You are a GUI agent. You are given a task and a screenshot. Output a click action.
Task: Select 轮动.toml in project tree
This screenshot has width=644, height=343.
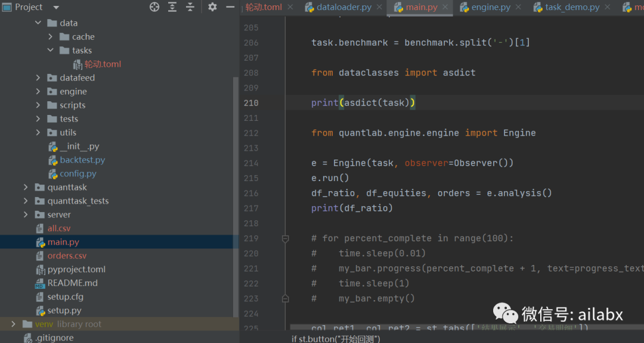103,64
